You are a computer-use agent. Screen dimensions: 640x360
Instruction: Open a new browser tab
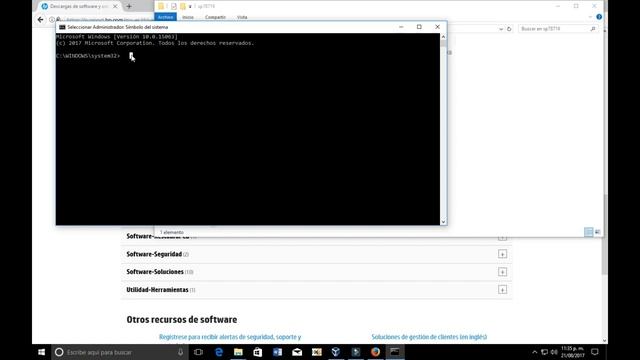(x=129, y=6)
